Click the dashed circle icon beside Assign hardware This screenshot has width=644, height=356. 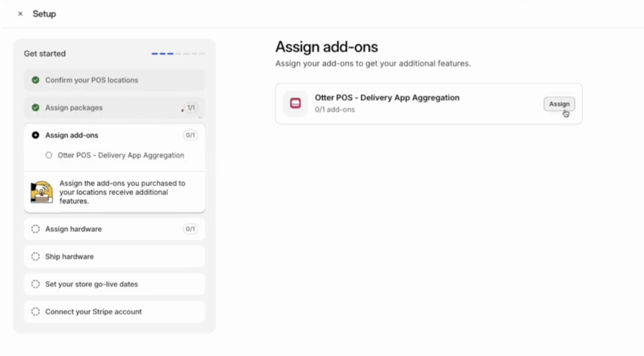coord(36,229)
